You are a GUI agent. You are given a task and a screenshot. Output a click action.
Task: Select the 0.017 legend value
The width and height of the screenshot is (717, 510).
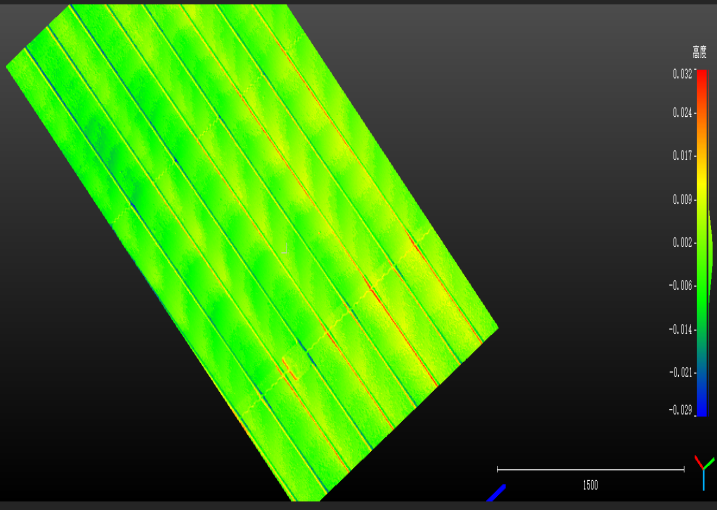682,156
